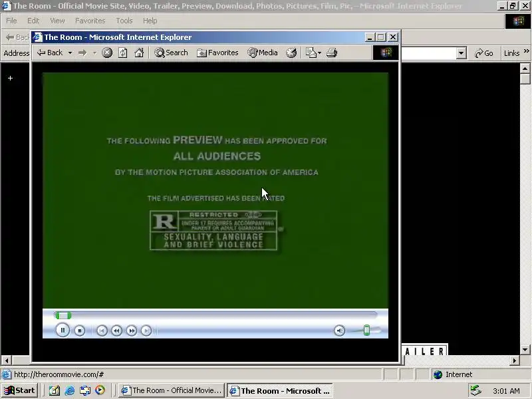Open the Favorites pane from toolbar

pyautogui.click(x=218, y=53)
